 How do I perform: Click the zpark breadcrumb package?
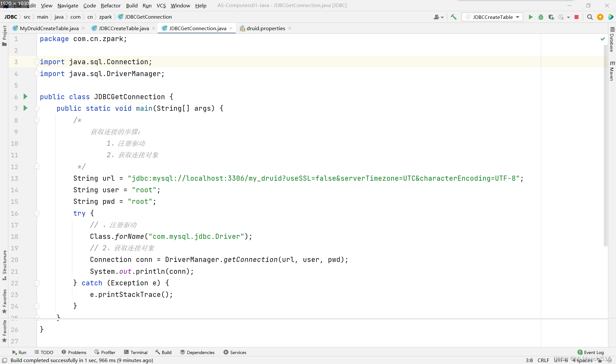coord(105,17)
